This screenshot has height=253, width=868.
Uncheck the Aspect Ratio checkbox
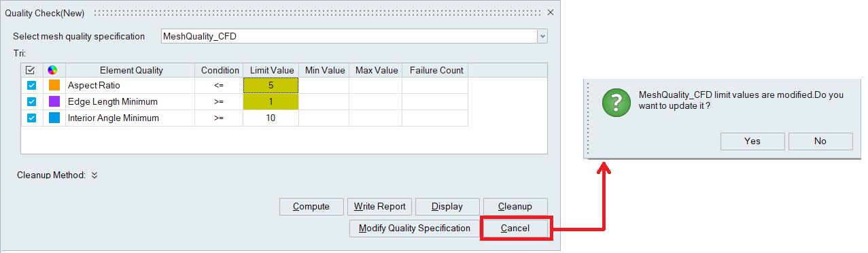click(31, 86)
